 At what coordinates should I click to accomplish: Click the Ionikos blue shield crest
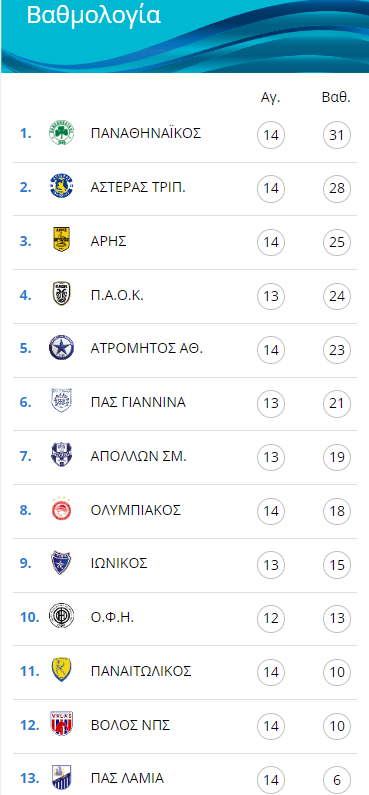click(x=61, y=563)
